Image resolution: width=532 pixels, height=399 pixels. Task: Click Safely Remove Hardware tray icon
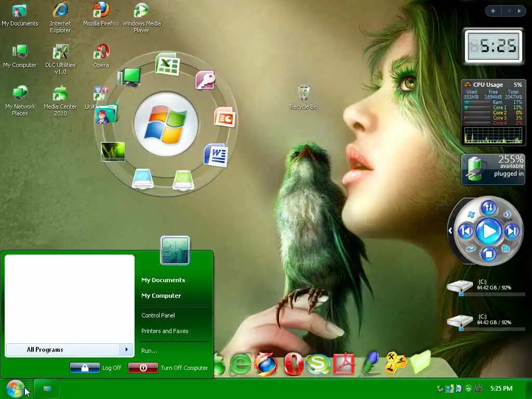point(441,389)
